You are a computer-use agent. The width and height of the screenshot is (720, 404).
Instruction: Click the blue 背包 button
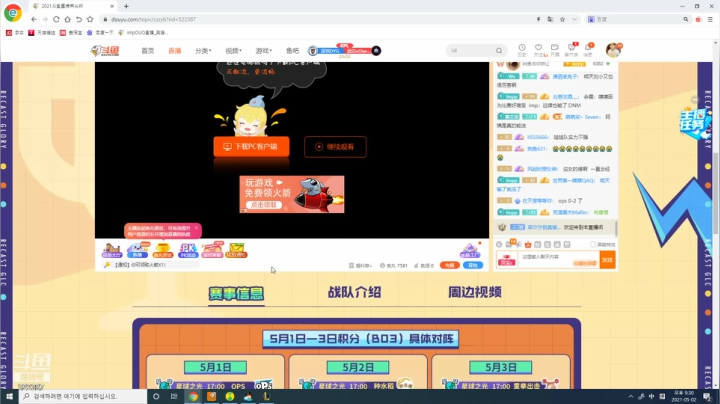tap(472, 265)
